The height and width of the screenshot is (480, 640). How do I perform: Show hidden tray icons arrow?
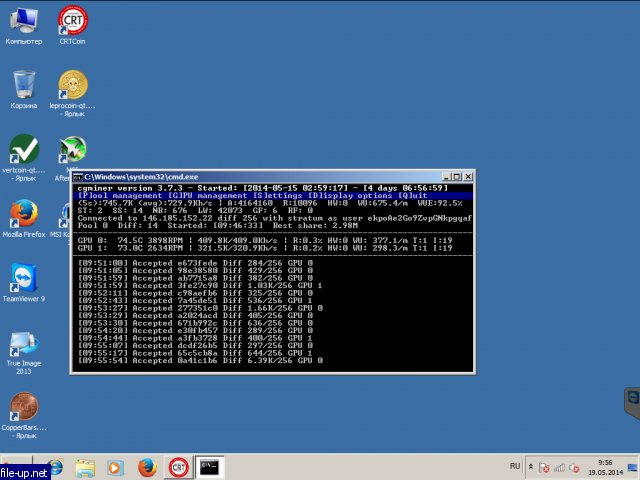coord(531,466)
